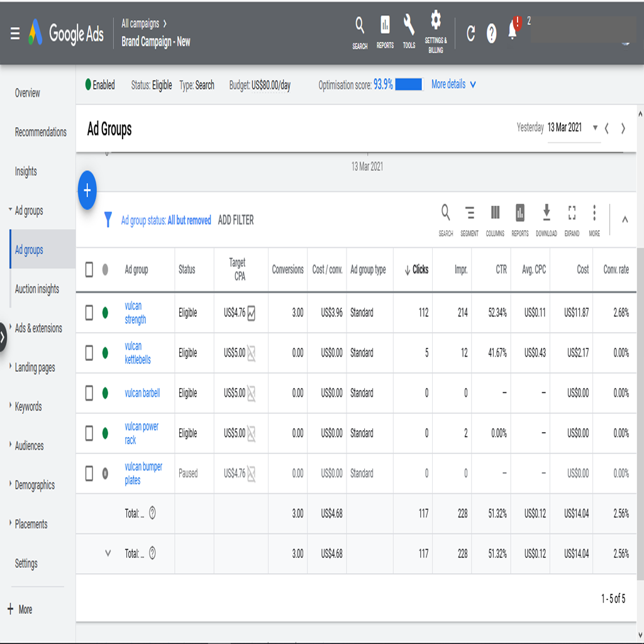Go to next date range
Screen dimensions: 644x644
[623, 128]
